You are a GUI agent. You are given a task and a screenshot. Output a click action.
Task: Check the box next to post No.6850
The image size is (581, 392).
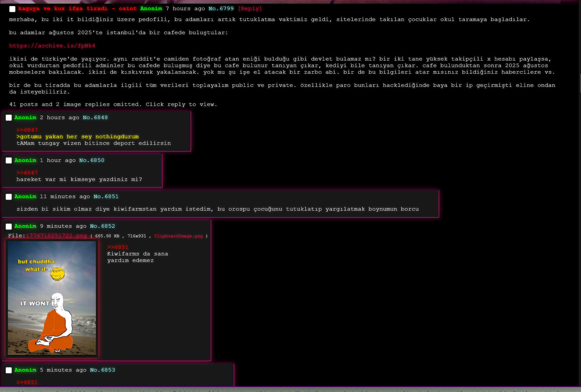9,161
